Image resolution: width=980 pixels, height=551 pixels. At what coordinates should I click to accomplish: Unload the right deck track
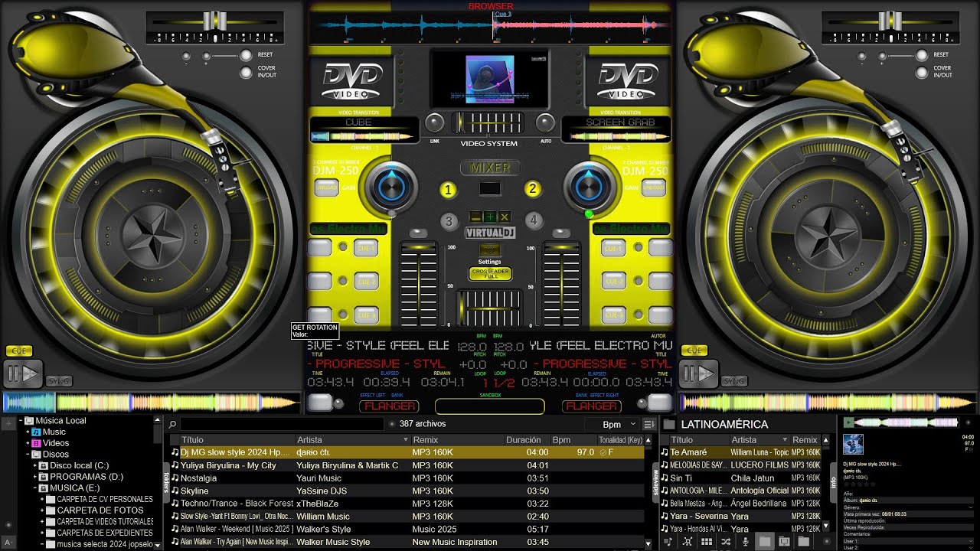pyautogui.click(x=653, y=187)
